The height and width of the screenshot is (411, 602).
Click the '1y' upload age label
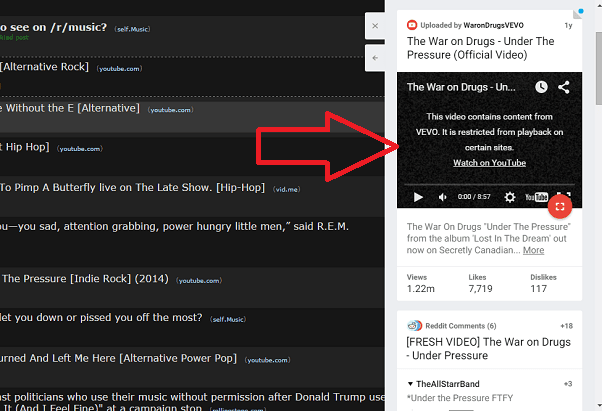click(568, 25)
